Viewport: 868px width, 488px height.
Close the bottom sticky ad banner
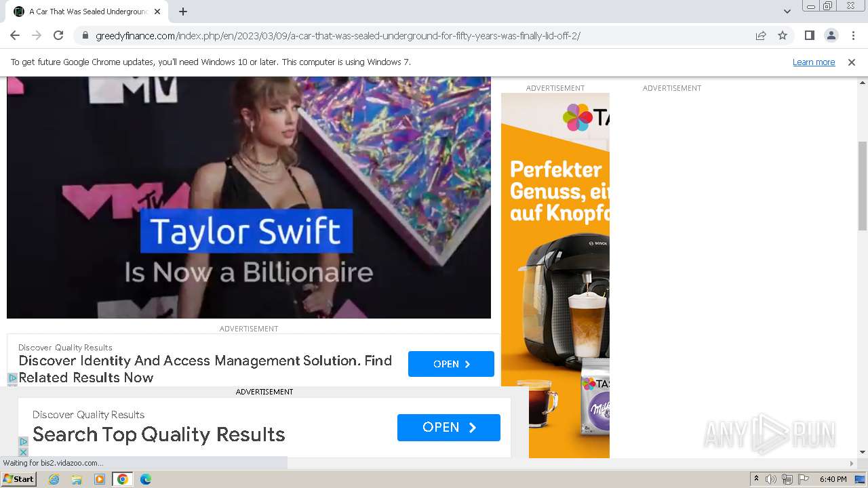click(x=23, y=451)
